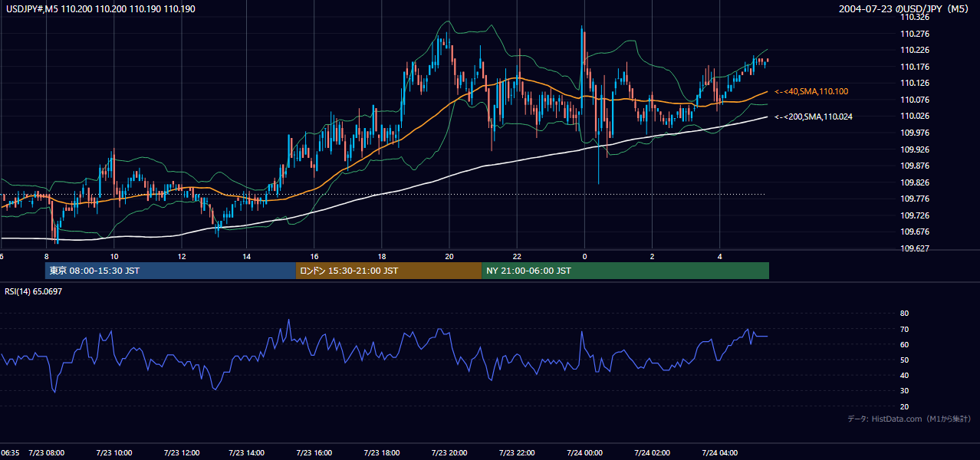
Task: Click hour 16 on the price chart axis
Action: [315, 256]
